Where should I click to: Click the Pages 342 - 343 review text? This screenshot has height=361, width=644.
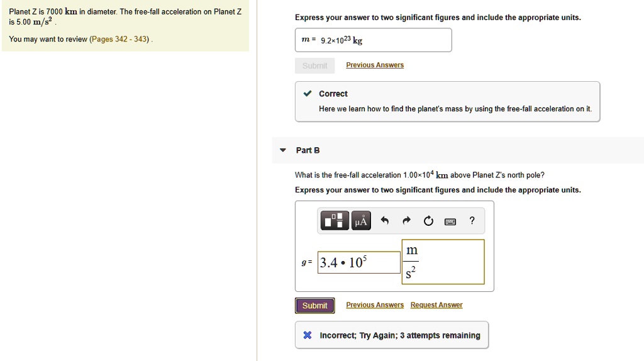(x=119, y=39)
